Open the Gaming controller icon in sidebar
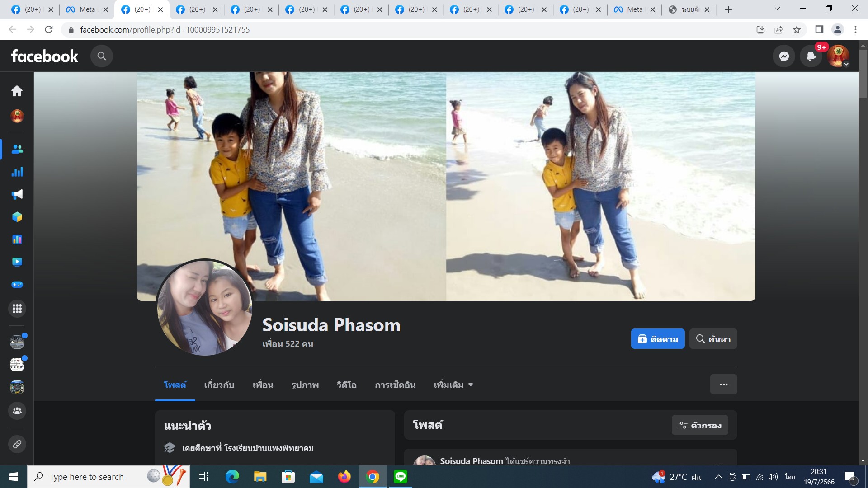 point(17,285)
